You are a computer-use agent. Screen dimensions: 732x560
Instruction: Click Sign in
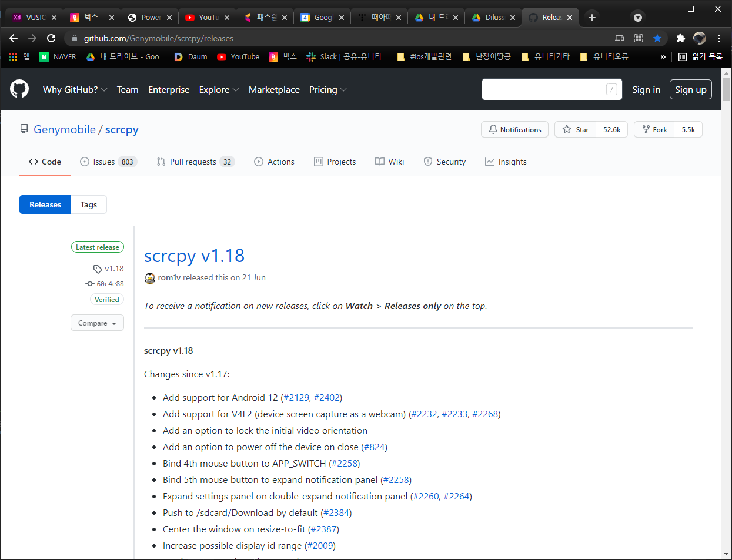(x=646, y=89)
